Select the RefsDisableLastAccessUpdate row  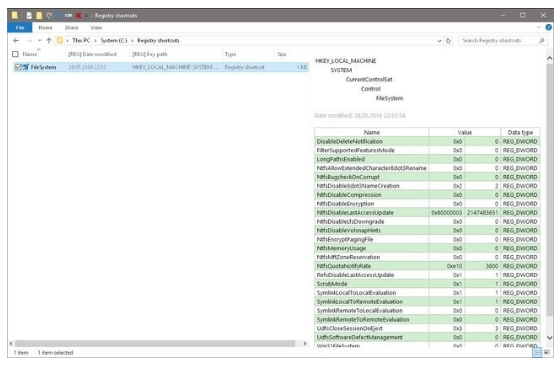coord(427,275)
